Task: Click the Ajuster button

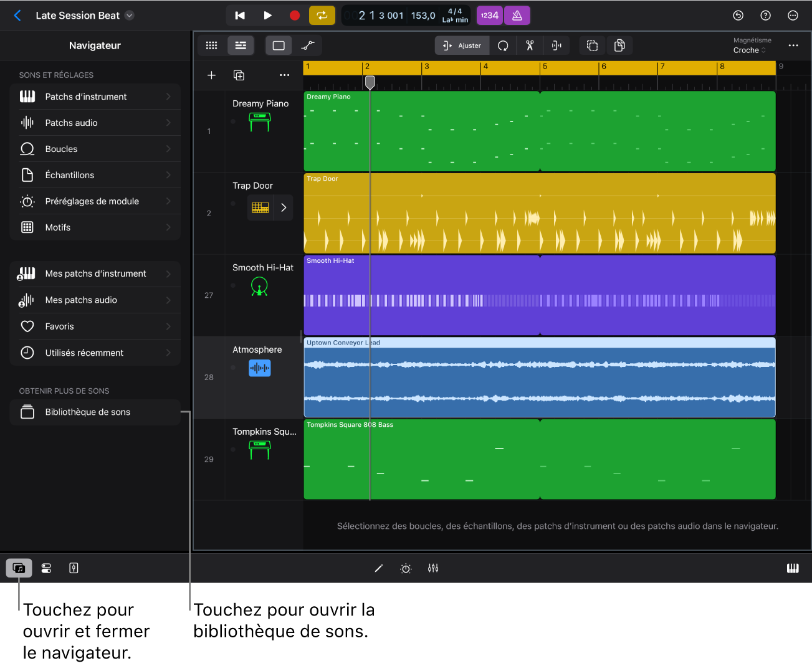Action: click(462, 45)
